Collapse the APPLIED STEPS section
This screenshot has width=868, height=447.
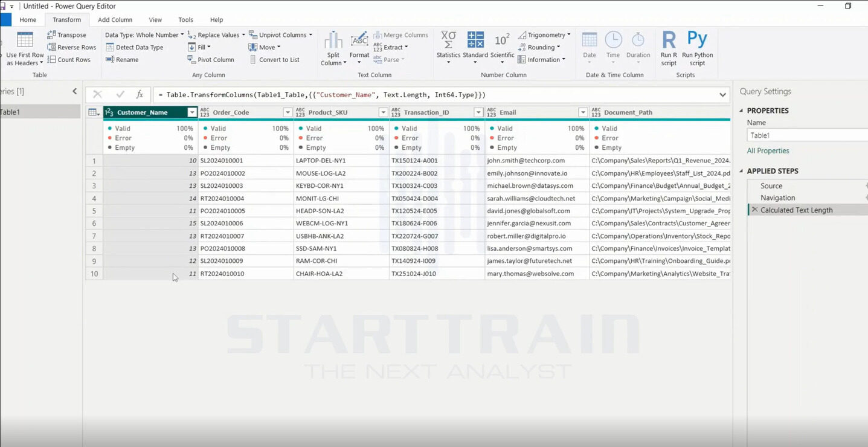click(x=741, y=171)
